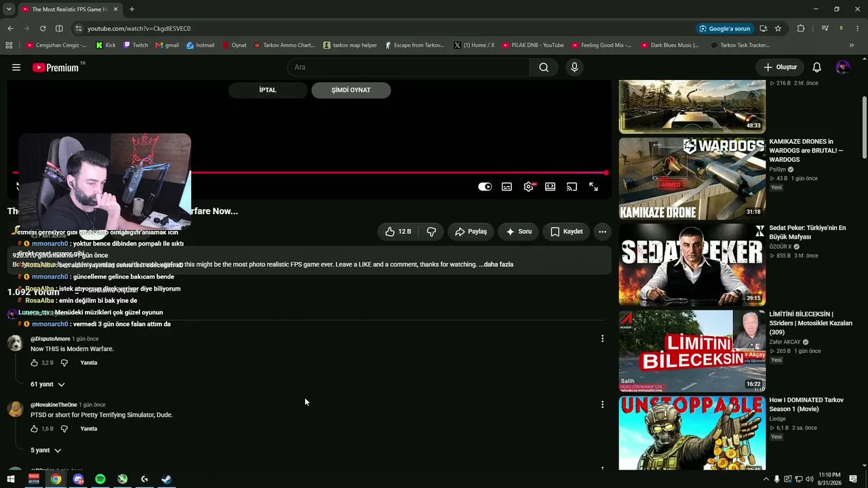The image size is (868, 488).
Task: Open the Twitch bookmark
Action: point(136,45)
